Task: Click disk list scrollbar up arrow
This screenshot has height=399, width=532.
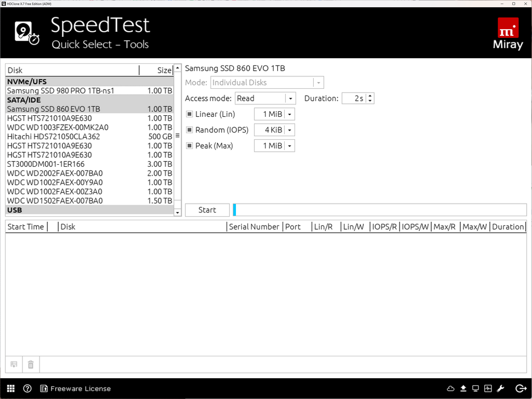Action: pyautogui.click(x=178, y=68)
